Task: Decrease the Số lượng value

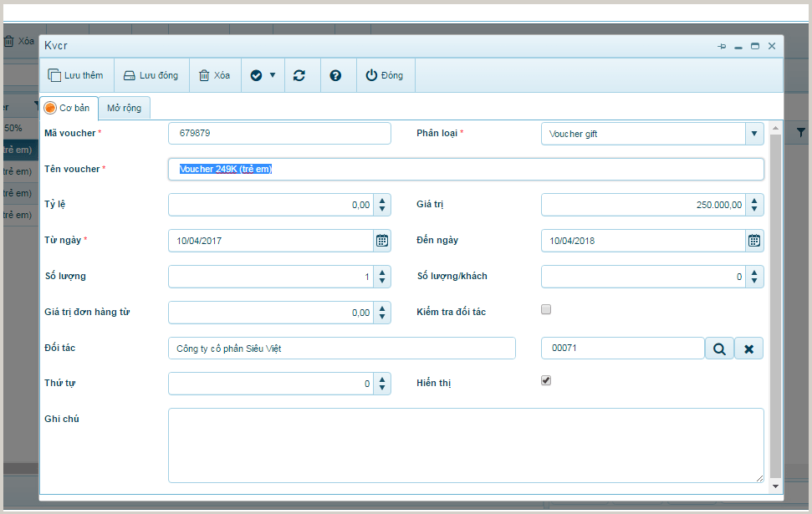Action: (382, 281)
